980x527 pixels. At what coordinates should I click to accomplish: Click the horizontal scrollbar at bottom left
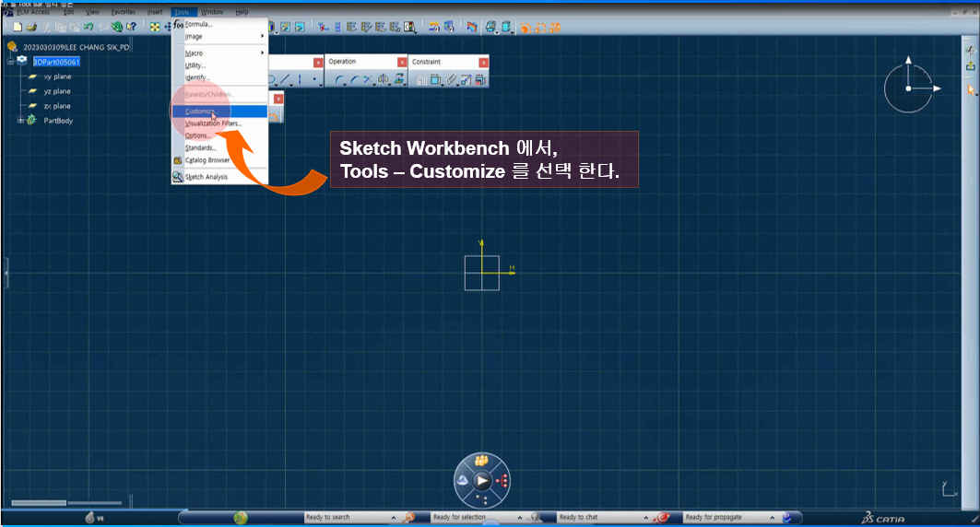pyautogui.click(x=66, y=503)
